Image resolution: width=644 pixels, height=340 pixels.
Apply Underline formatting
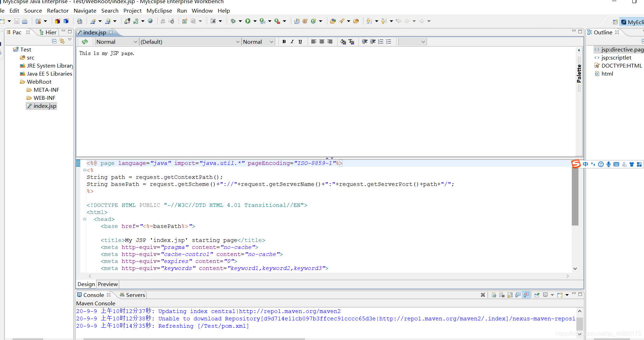pyautogui.click(x=300, y=42)
